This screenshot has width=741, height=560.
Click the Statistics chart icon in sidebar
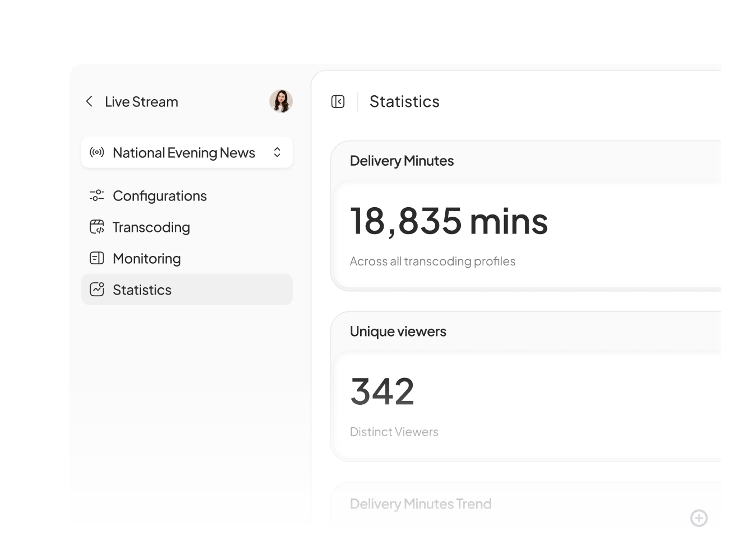click(x=97, y=290)
